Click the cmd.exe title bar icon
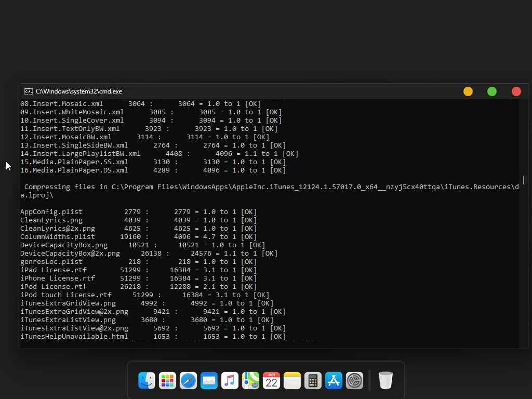Screen dimensions: 532x399 (29, 91)
